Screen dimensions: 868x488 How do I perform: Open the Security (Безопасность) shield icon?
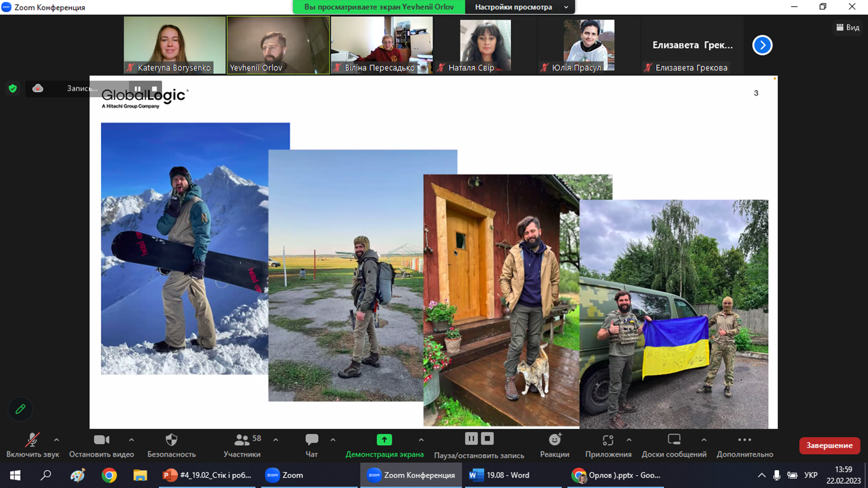coord(171,441)
